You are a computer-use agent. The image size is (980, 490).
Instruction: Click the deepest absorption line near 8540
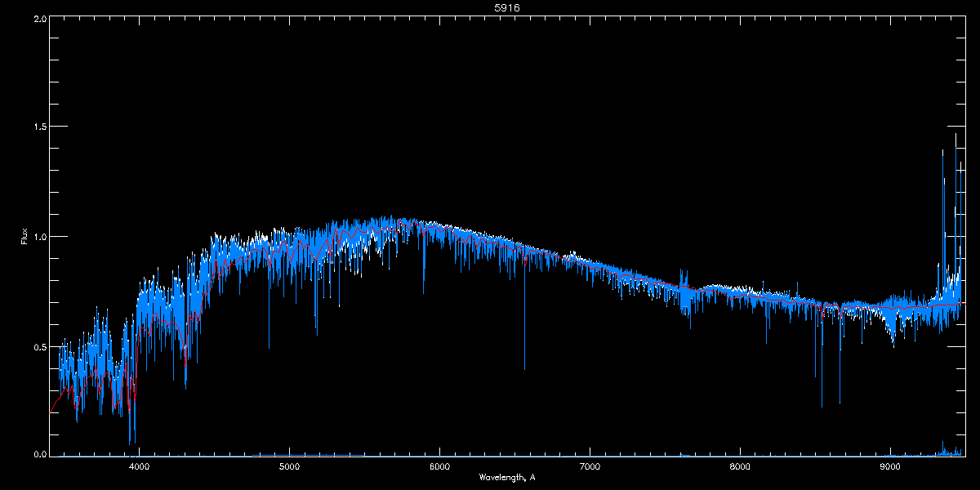tap(822, 404)
